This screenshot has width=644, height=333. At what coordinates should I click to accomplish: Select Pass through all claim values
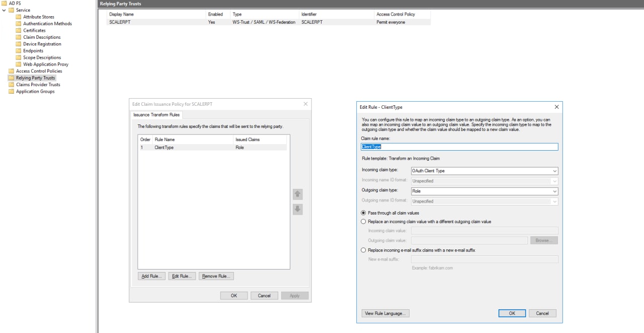point(364,213)
